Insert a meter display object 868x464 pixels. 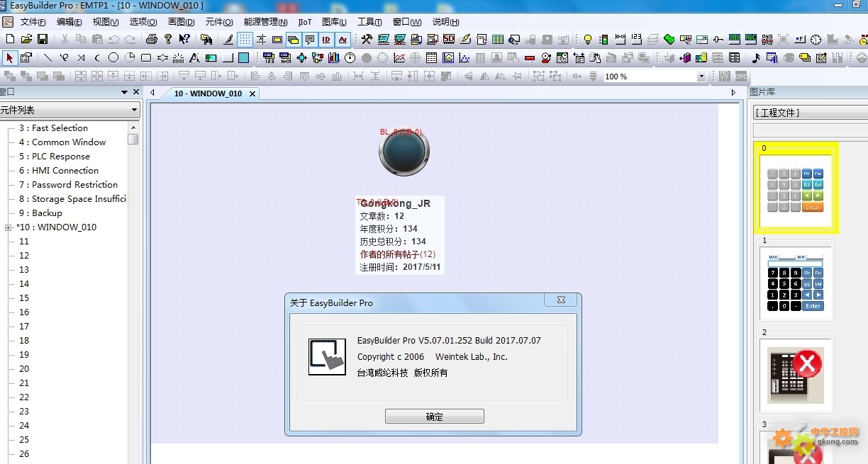click(x=350, y=58)
